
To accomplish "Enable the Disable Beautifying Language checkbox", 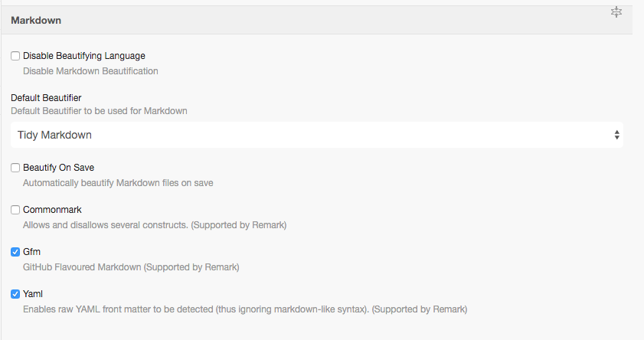I will click(x=15, y=56).
